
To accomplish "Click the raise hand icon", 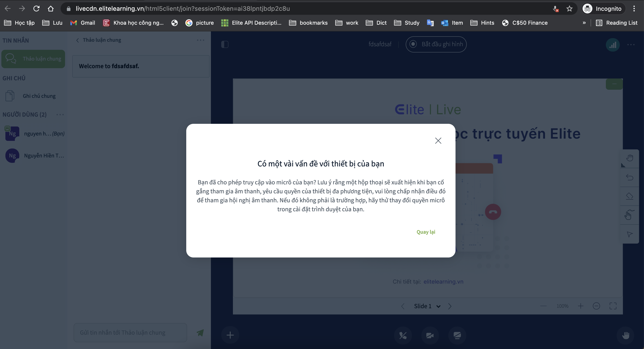I will pyautogui.click(x=626, y=335).
